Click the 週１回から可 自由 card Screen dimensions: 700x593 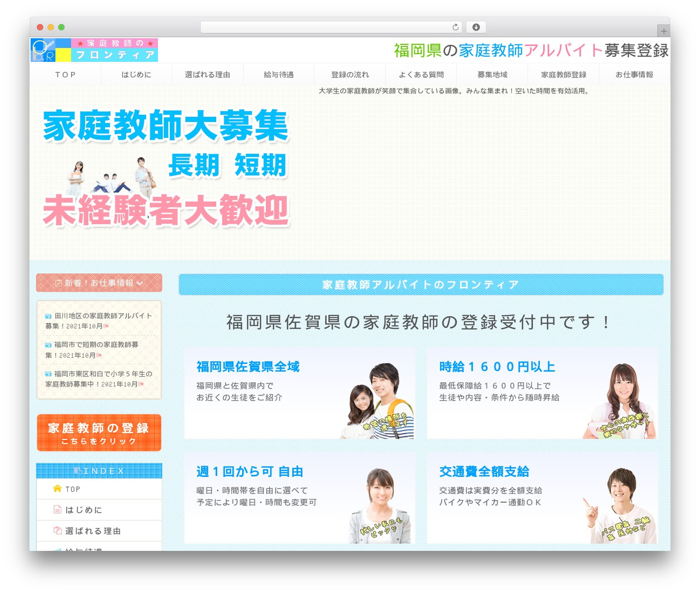coord(299,498)
